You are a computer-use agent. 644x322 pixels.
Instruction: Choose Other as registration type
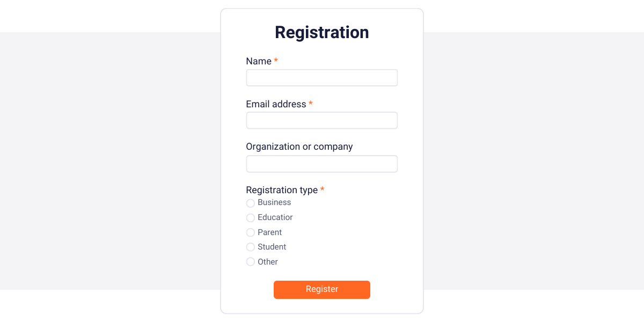(250, 261)
